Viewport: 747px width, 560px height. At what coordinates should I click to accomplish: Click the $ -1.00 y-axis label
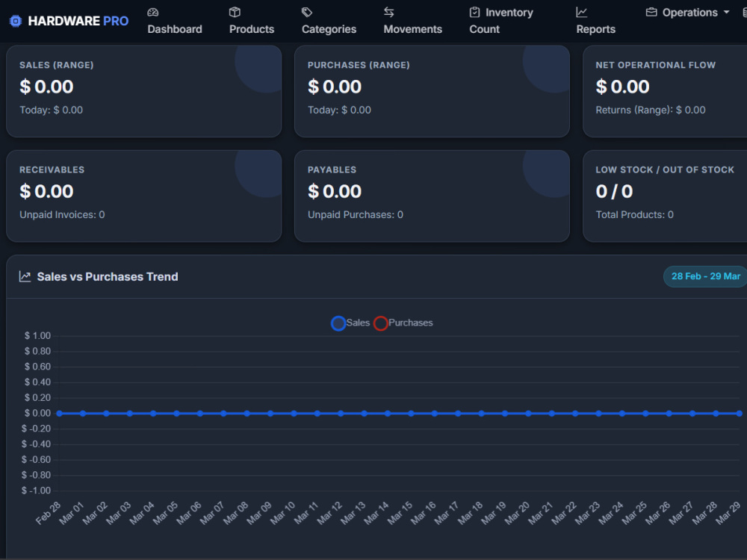point(36,491)
